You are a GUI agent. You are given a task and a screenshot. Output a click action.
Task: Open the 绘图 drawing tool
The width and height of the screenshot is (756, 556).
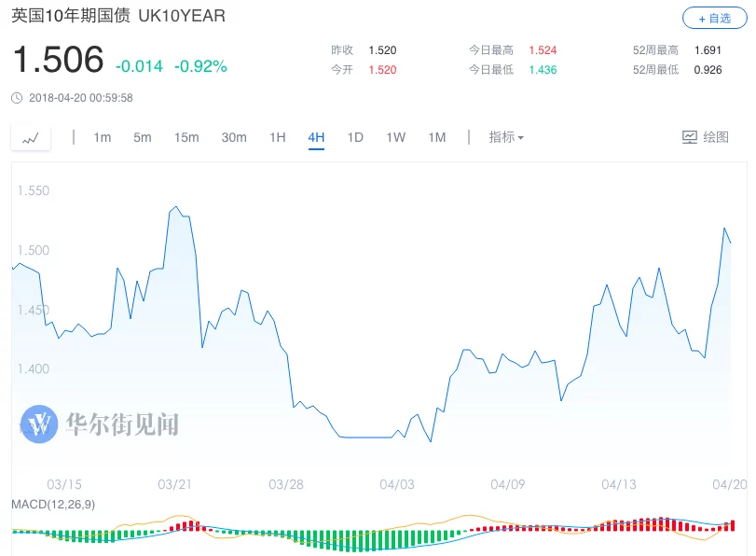[706, 137]
